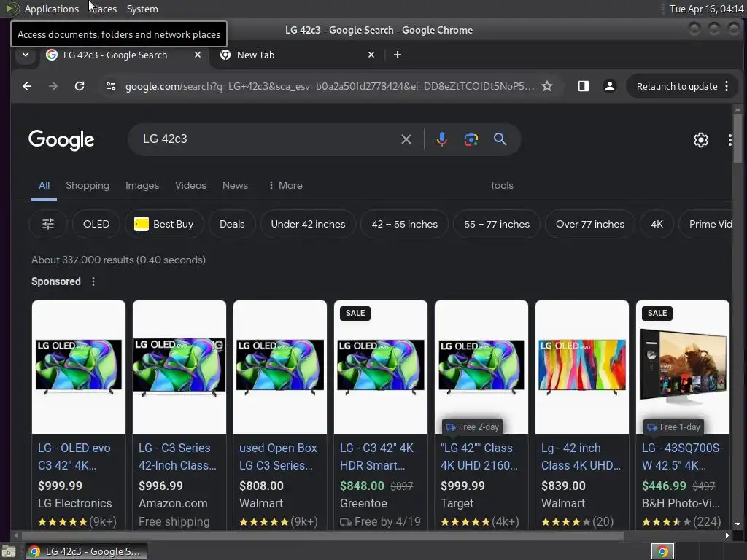747x560 pixels.
Task: Toggle the OLED filter chip
Action: (96, 224)
